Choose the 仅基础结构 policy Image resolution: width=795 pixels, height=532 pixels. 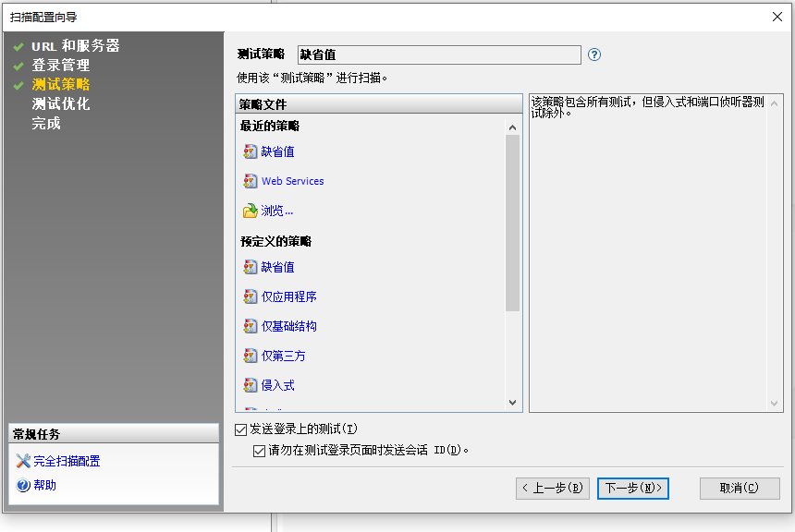click(x=282, y=326)
